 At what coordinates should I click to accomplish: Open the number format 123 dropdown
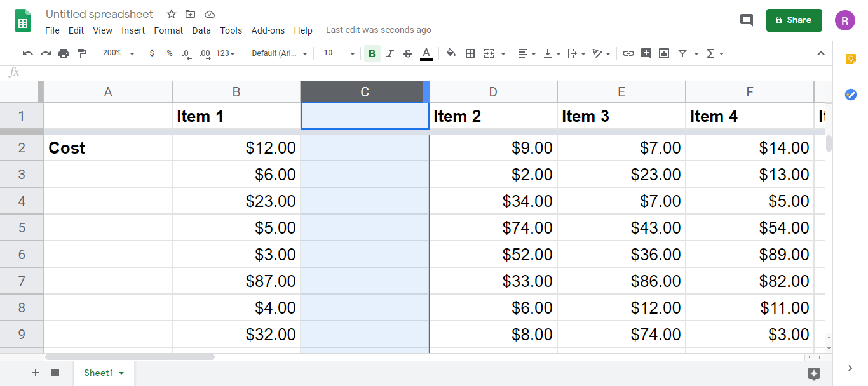[226, 53]
